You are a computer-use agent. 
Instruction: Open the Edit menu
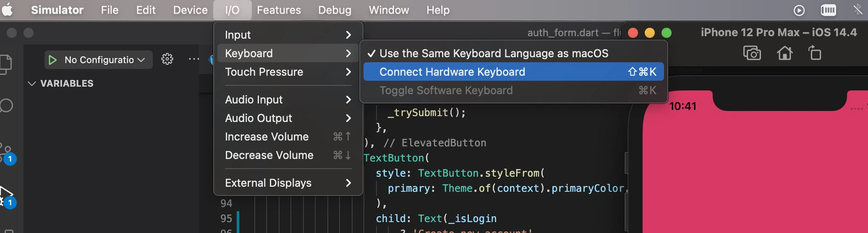click(146, 10)
